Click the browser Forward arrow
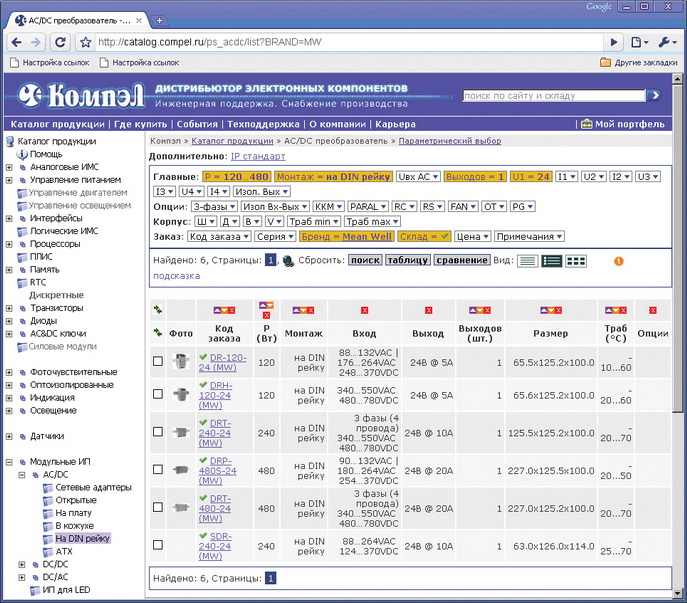Viewport: 687px width, 603px height. (x=36, y=42)
